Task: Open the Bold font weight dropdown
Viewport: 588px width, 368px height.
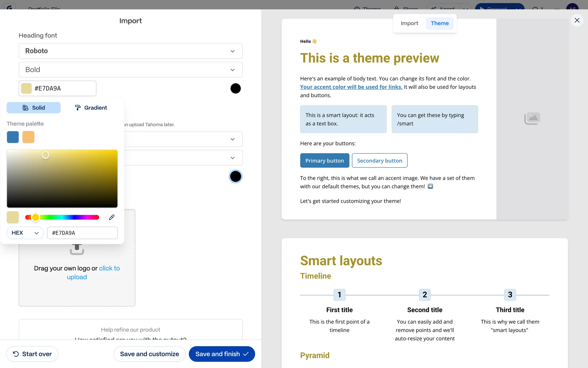Action: (130, 70)
